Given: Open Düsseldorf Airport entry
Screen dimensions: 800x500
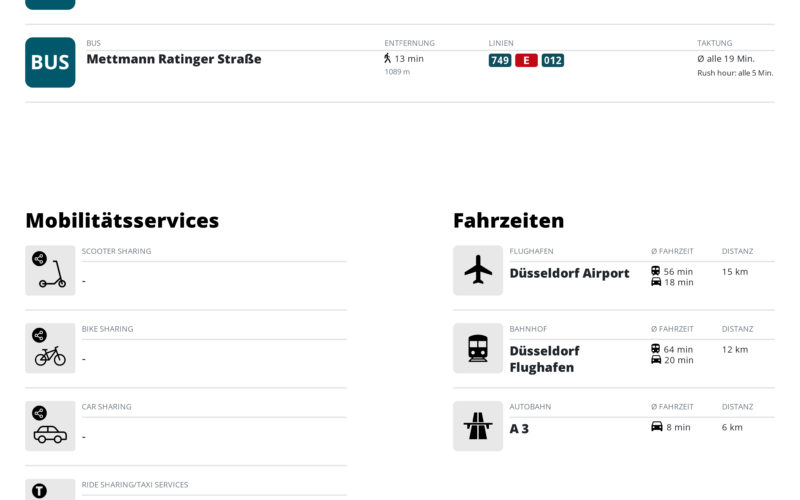Looking at the screenshot, I should pos(569,273).
